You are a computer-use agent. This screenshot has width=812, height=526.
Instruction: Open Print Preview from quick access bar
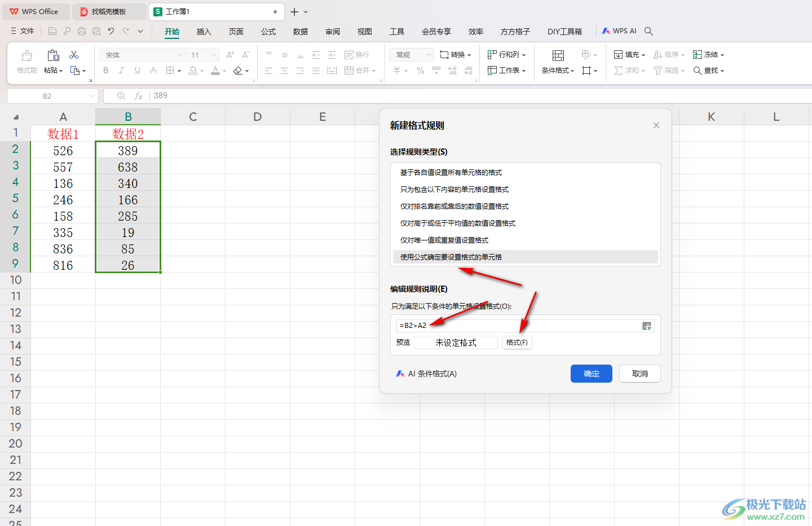pyautogui.click(x=96, y=32)
